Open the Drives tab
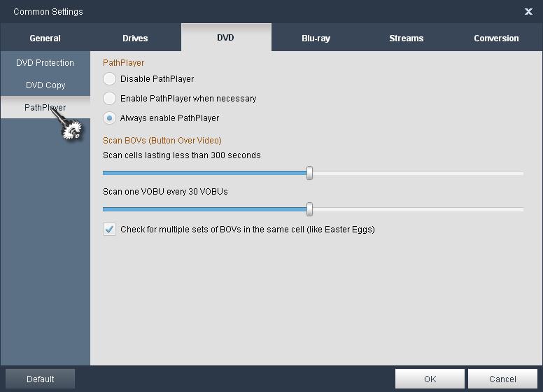 [x=135, y=38]
